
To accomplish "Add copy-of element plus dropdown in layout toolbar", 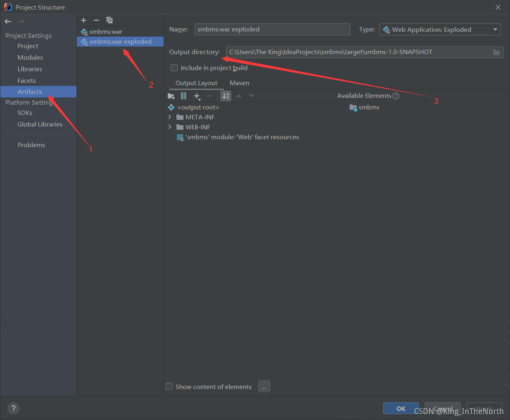I will pyautogui.click(x=197, y=96).
